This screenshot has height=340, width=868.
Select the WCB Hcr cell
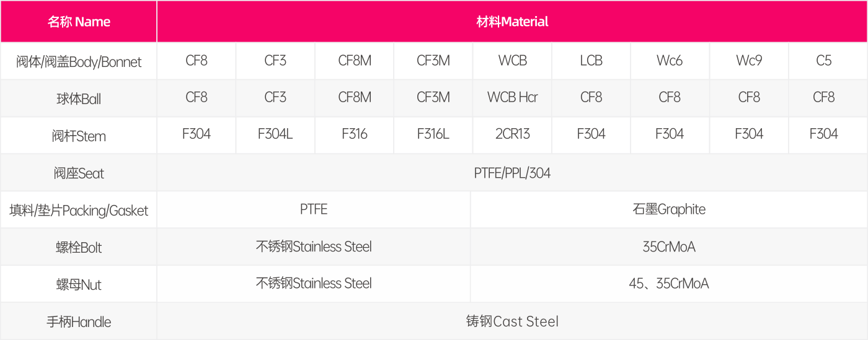[512, 98]
